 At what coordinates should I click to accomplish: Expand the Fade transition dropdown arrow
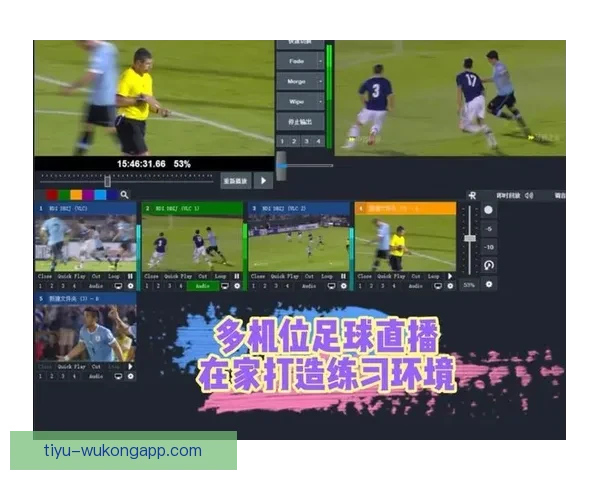[x=321, y=60]
